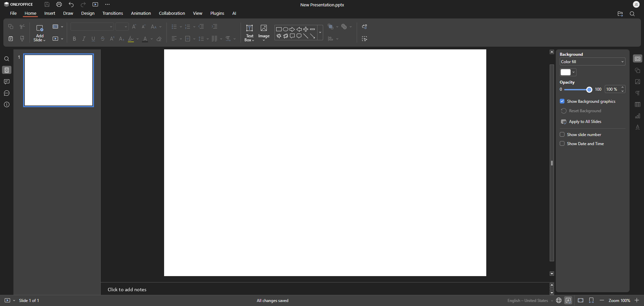Select slide 1 thumbnail
This screenshot has height=306, width=644.
point(59,80)
